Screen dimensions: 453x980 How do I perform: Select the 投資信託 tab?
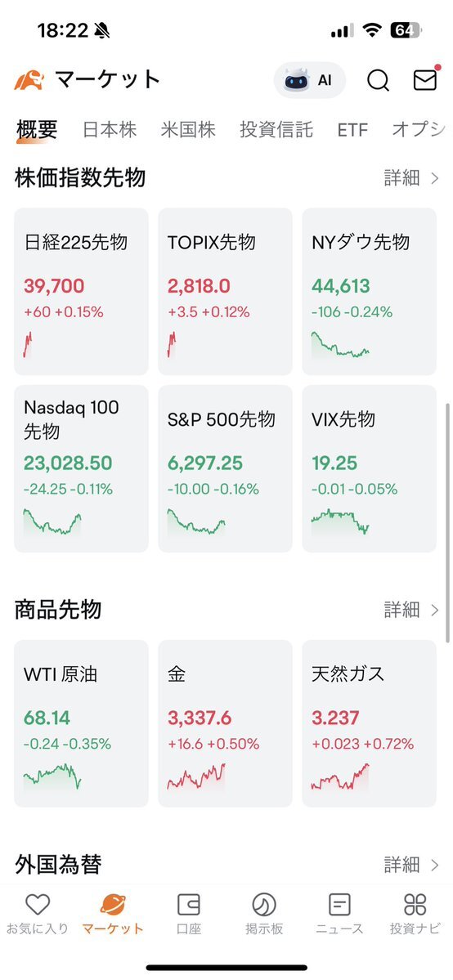click(276, 129)
